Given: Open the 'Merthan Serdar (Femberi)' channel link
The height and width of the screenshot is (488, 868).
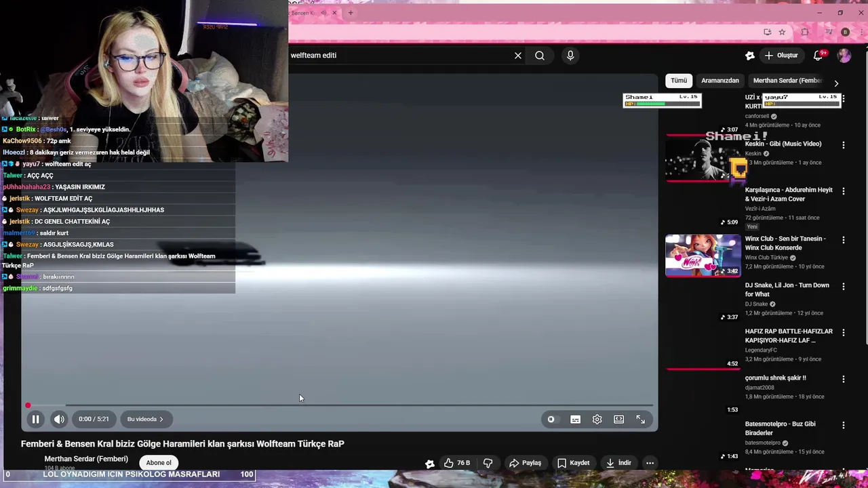Looking at the screenshot, I should click(86, 459).
